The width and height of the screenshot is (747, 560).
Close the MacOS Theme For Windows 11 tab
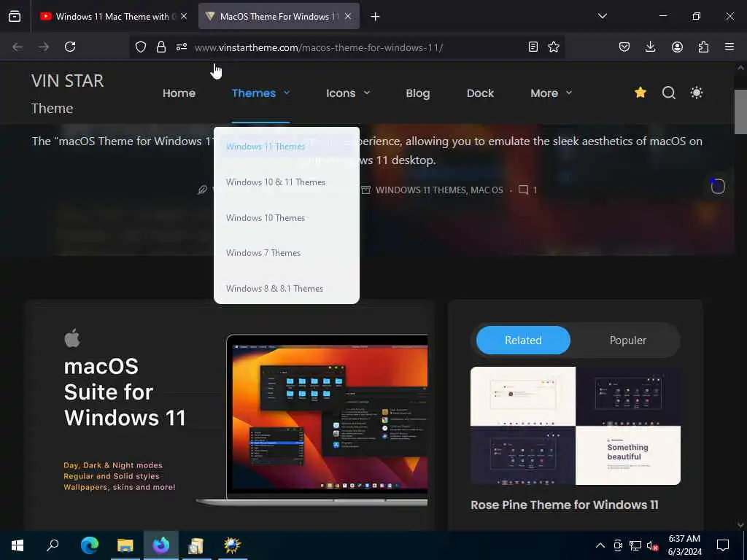pos(348,16)
